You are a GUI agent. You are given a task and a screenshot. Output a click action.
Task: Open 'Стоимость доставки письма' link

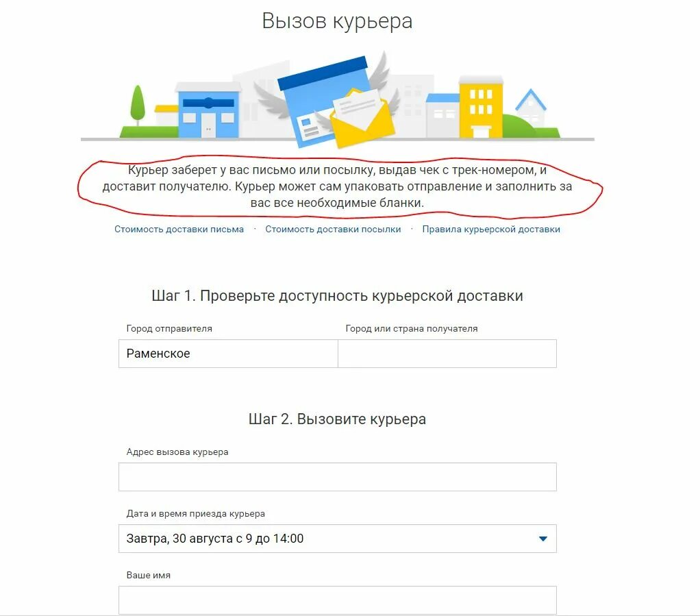pos(179,229)
